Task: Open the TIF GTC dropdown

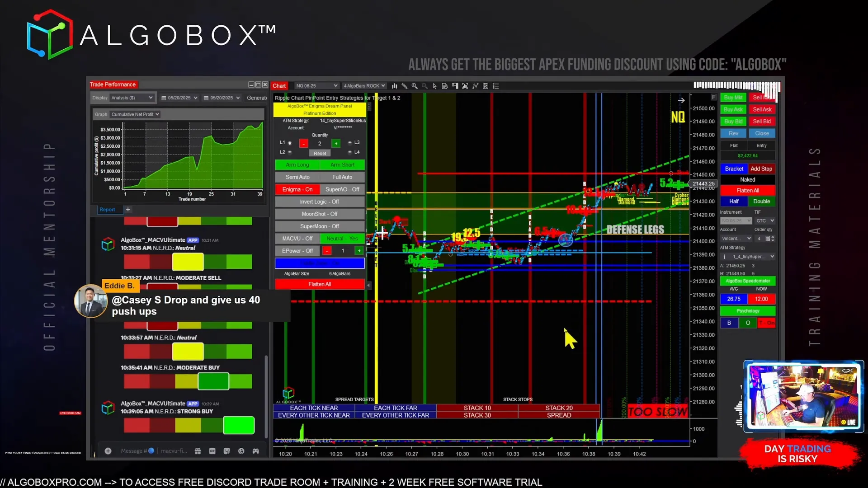Action: tap(765, 221)
